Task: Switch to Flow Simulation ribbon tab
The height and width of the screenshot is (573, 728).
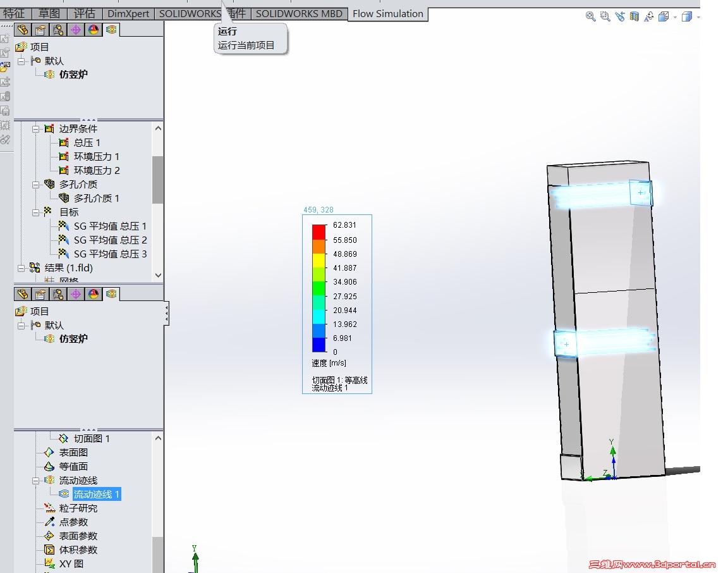Action: coord(388,14)
